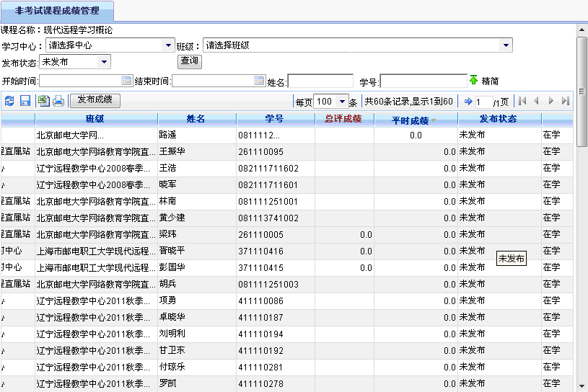Sort by the 发布状态 column header
The height and width of the screenshot is (392, 588).
499,119
